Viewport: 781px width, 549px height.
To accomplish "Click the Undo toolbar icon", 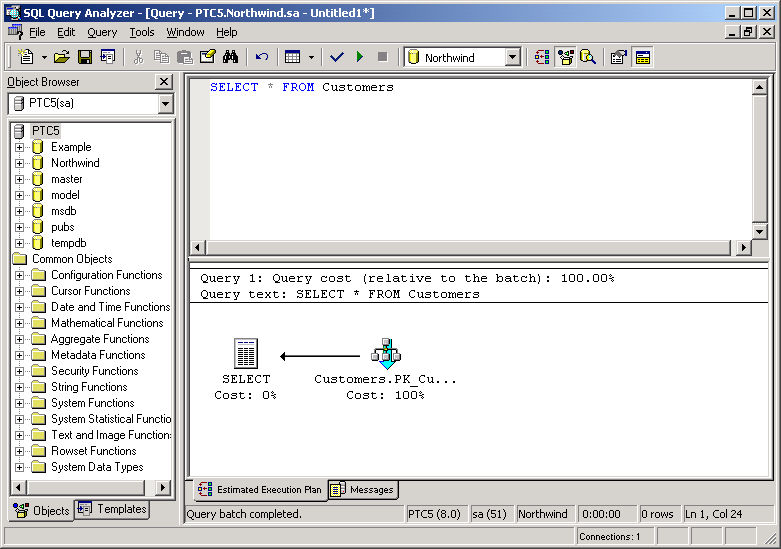I will point(262,57).
